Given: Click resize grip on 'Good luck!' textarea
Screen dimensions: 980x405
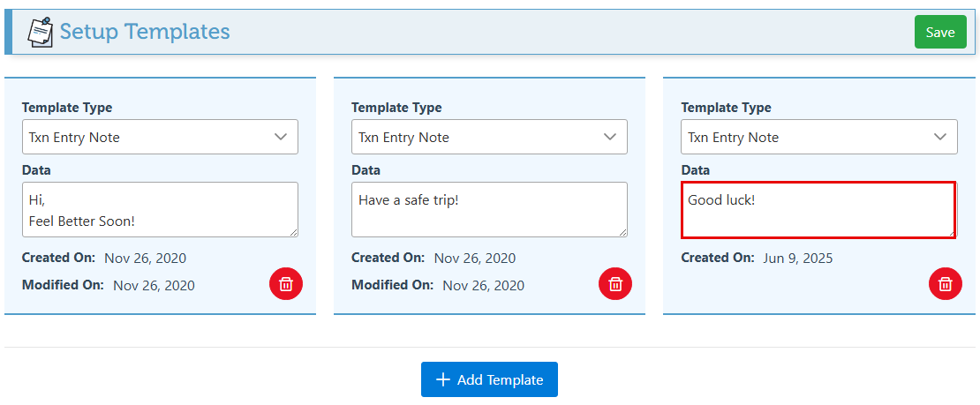Looking at the screenshot, I should 950,232.
